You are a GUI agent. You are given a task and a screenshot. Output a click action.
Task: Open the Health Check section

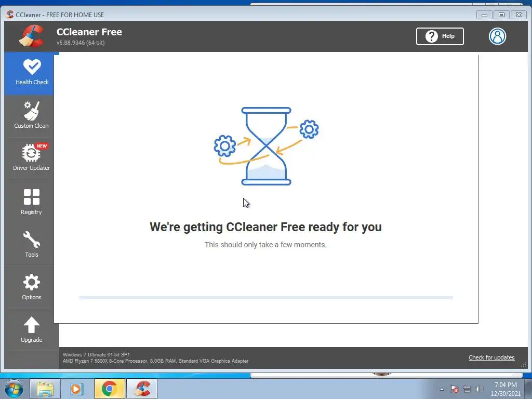coord(32,73)
